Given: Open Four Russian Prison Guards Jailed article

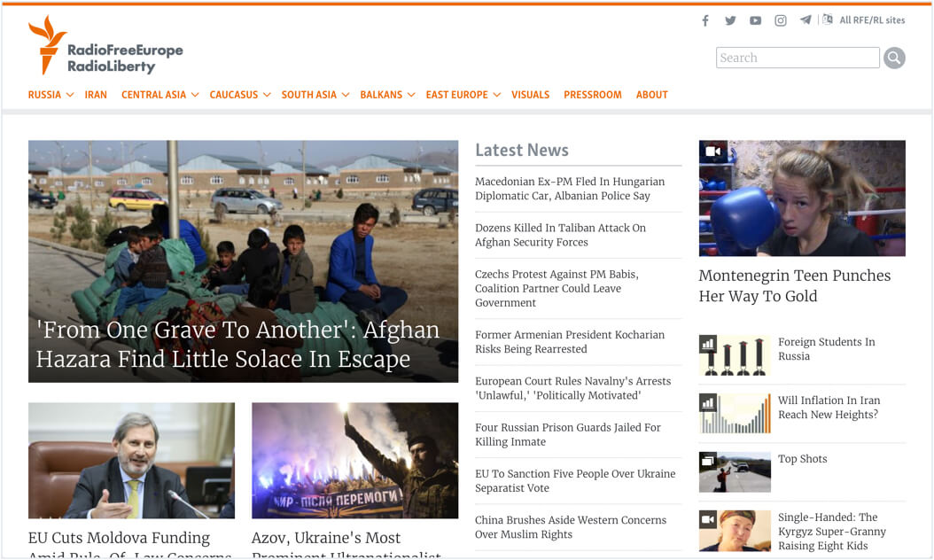Looking at the screenshot, I should (x=568, y=435).
